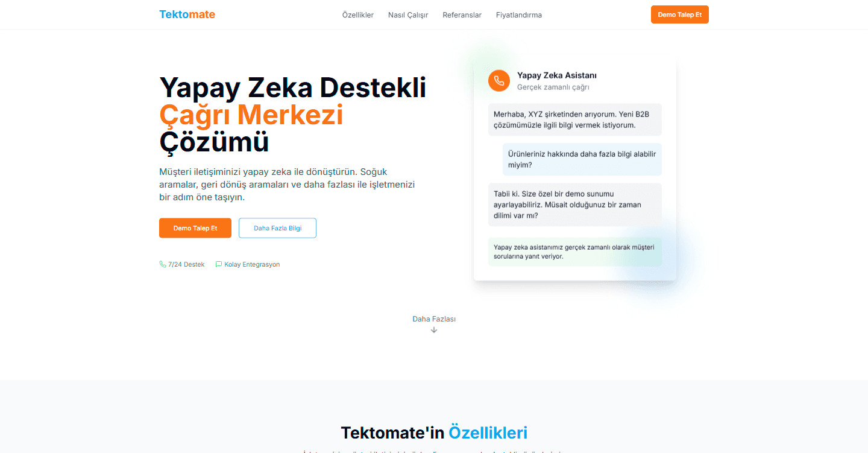Image resolution: width=868 pixels, height=453 pixels.
Task: Open the Referanslar nav link
Action: coord(462,15)
